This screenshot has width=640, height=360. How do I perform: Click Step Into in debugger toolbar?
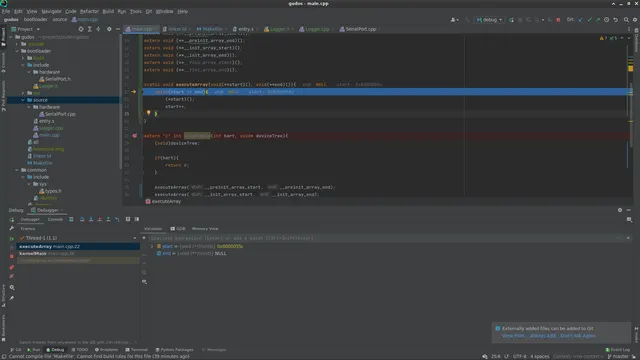(91, 219)
